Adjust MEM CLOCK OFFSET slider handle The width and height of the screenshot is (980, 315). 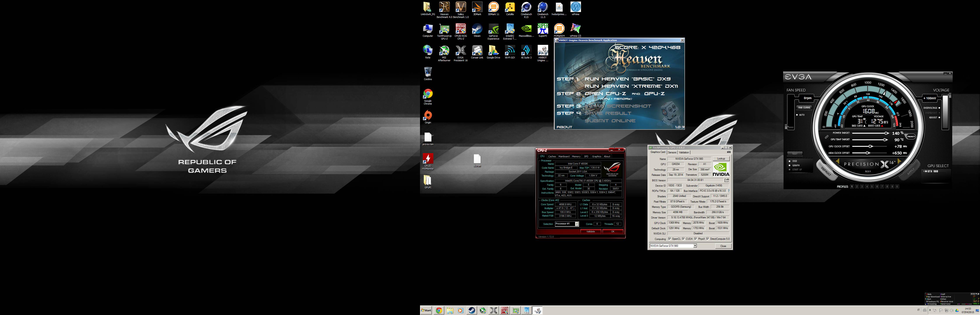coord(868,153)
